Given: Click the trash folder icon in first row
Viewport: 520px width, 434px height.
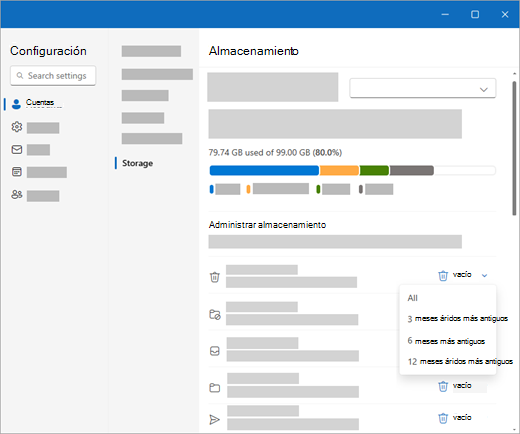Looking at the screenshot, I should coord(215,277).
